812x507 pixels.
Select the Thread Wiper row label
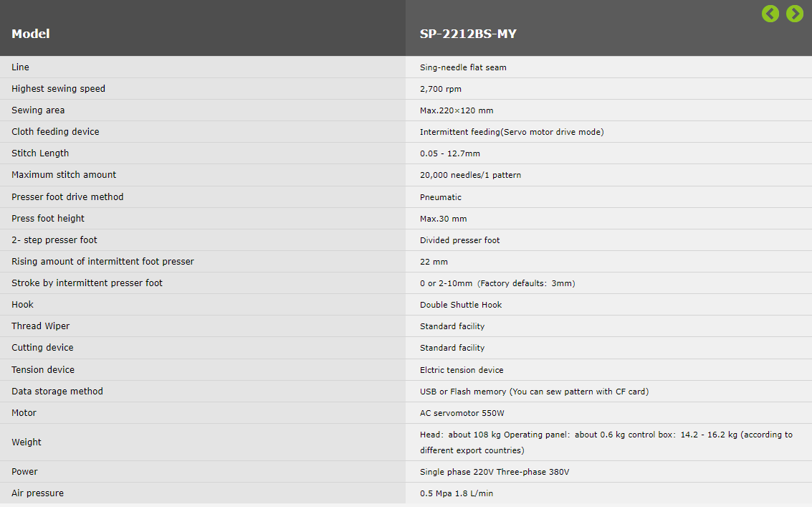(40, 326)
